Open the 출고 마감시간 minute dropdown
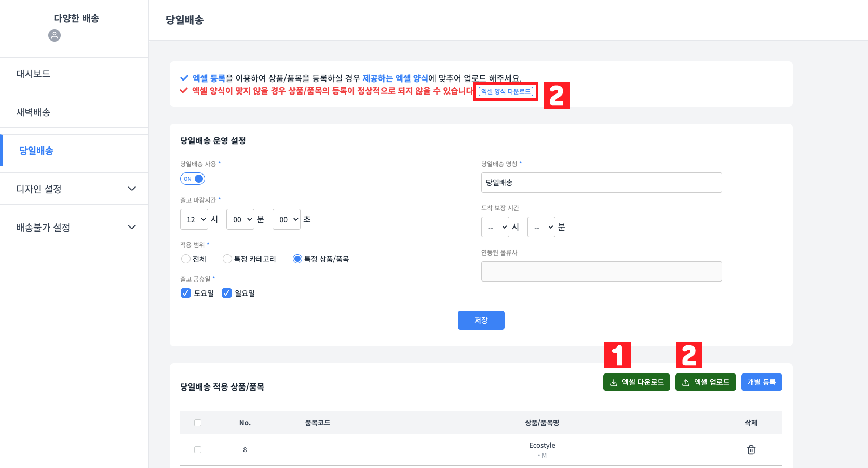The width and height of the screenshot is (868, 468). [x=240, y=219]
